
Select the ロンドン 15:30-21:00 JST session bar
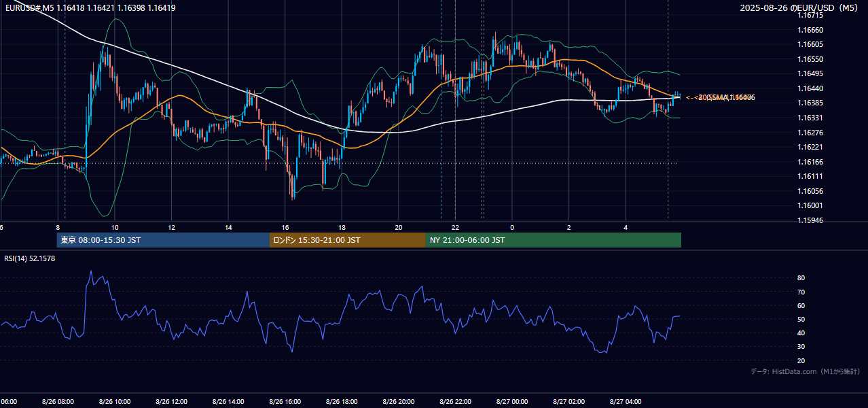(348, 240)
